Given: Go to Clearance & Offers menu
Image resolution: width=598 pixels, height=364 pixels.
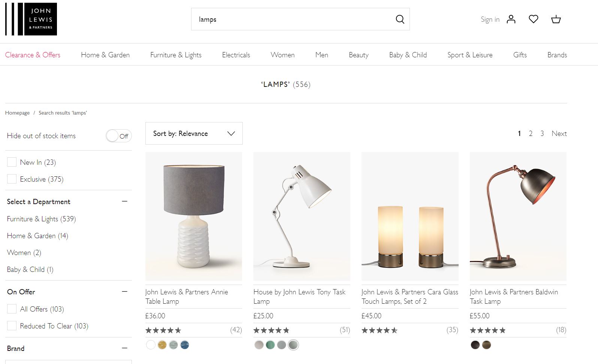Looking at the screenshot, I should click(x=33, y=55).
